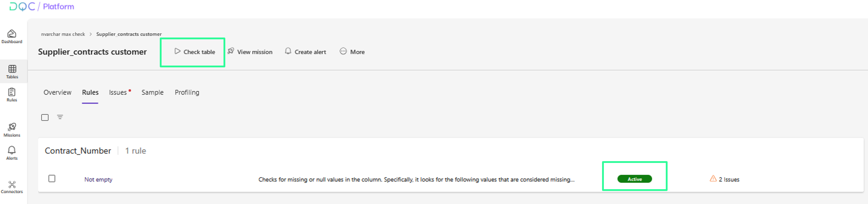Click the View mission button
The height and width of the screenshot is (204, 868).
pos(250,52)
